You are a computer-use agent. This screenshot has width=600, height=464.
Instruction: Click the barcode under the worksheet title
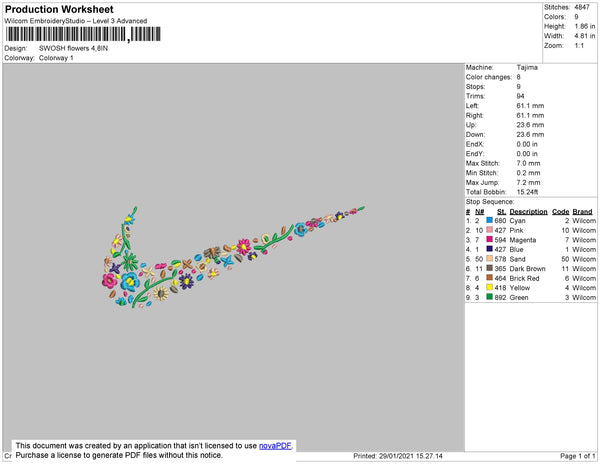pos(83,34)
